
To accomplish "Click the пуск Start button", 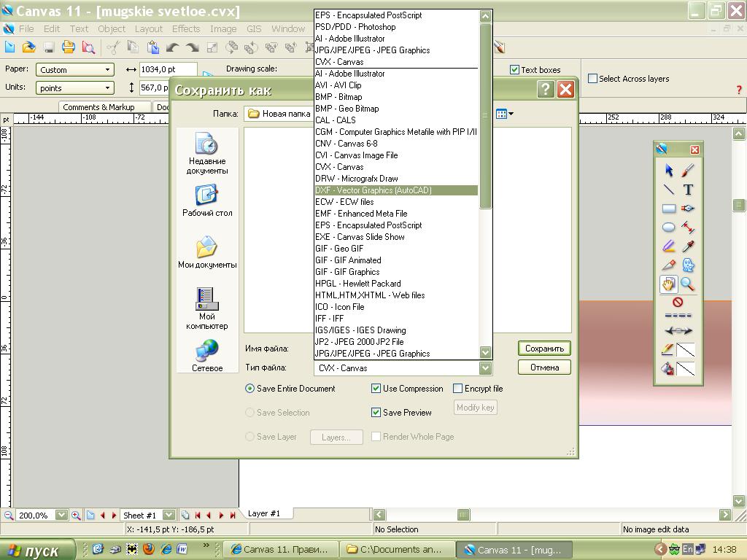I will (x=37, y=550).
